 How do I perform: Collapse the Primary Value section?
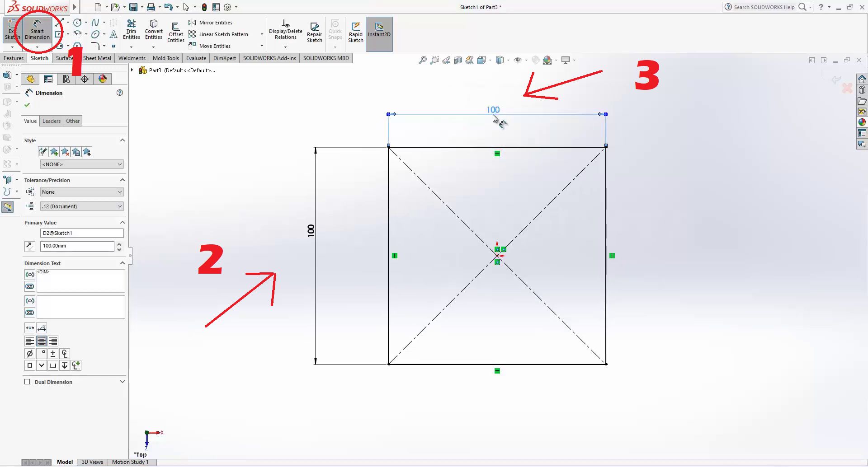[122, 223]
